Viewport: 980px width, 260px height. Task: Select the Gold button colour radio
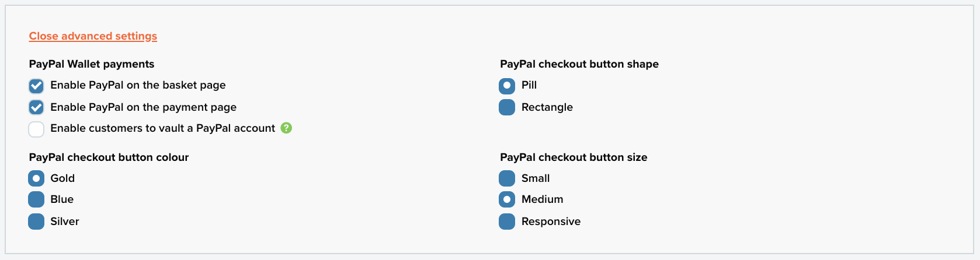coord(36,178)
